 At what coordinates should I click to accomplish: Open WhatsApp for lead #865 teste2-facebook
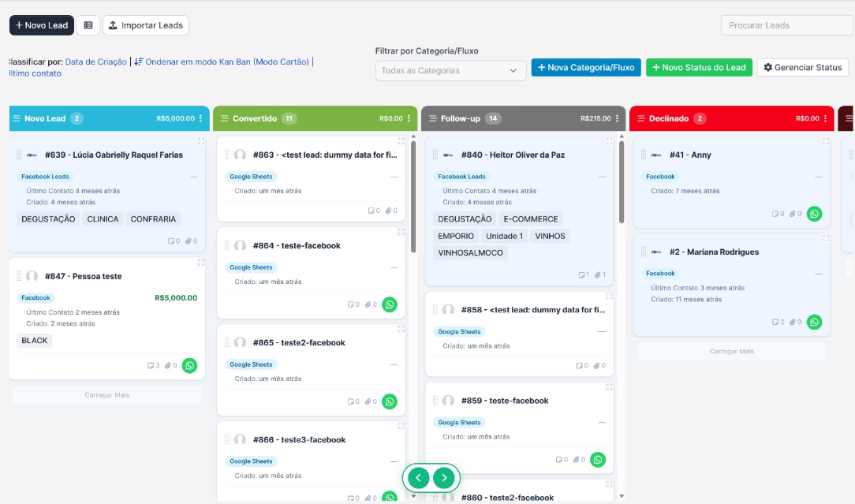pyautogui.click(x=390, y=401)
